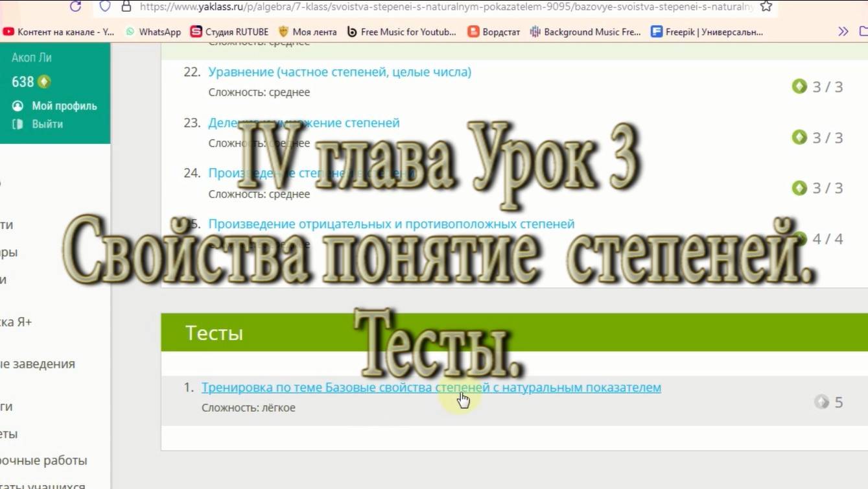The image size is (868, 489).
Task: Click Сложность: лёгкое under the test
Action: 248,408
